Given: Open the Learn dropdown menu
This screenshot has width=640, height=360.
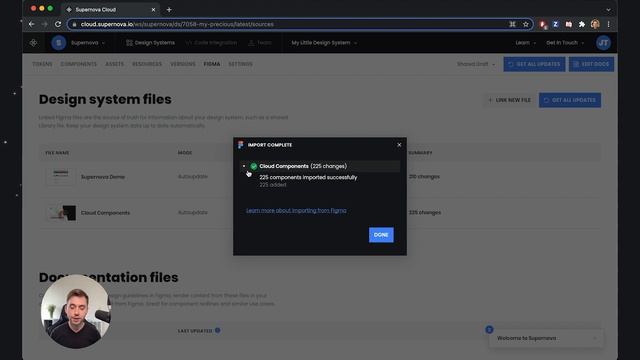Looking at the screenshot, I should 525,42.
